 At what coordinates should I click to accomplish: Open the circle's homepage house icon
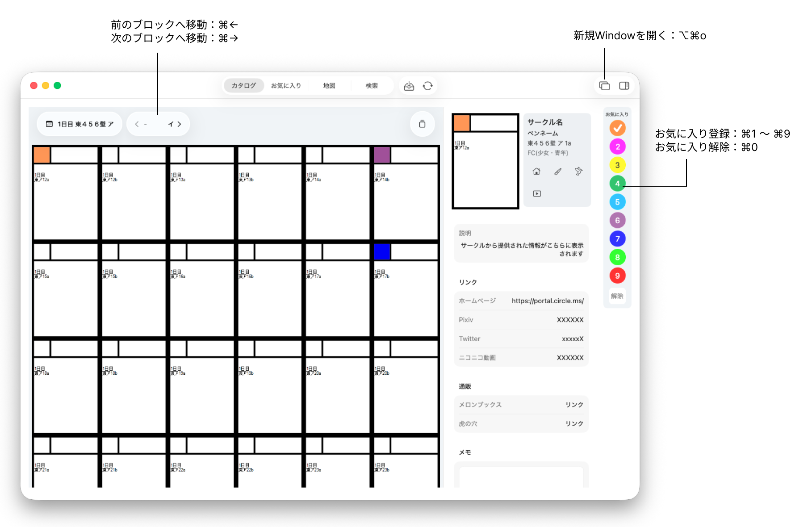[536, 171]
